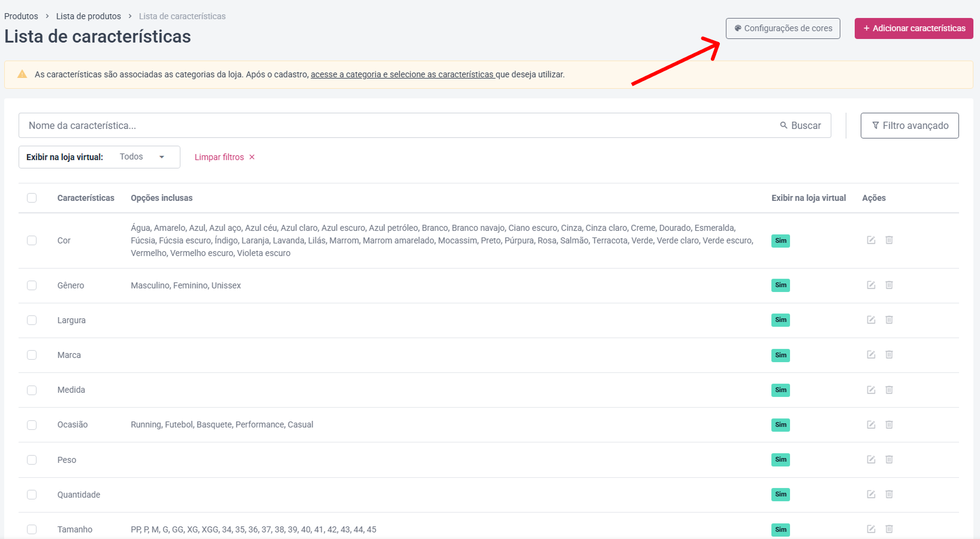Edit the Quantidade characteristic

tap(871, 494)
